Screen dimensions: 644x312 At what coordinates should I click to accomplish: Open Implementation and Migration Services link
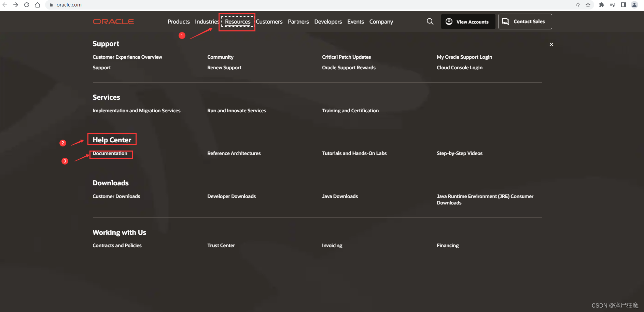(137, 111)
